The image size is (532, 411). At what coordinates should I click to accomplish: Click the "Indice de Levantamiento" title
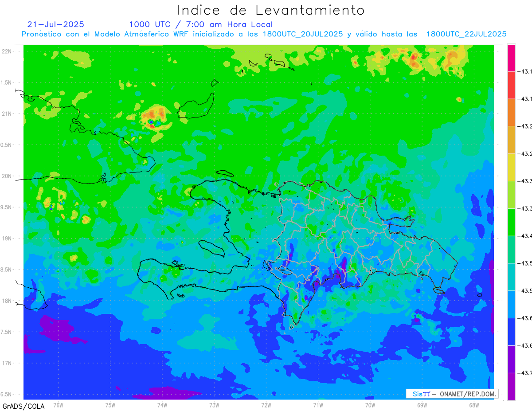(271, 10)
